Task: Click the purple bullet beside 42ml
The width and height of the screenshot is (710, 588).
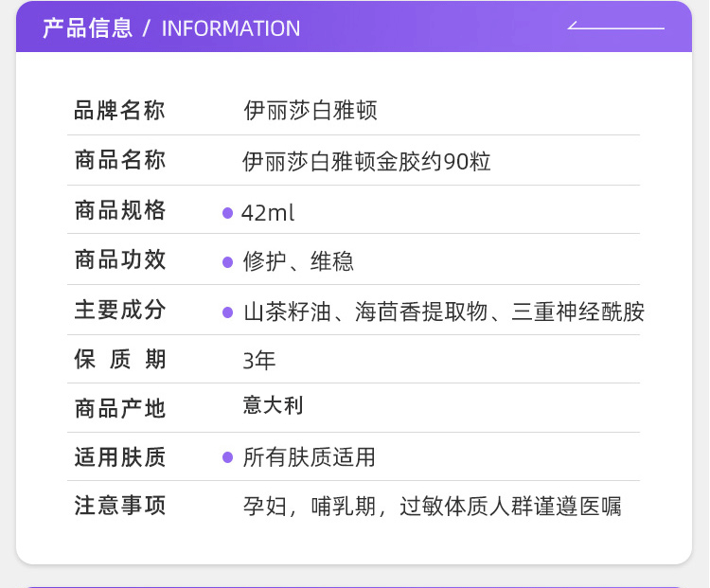Action: pyautogui.click(x=228, y=213)
